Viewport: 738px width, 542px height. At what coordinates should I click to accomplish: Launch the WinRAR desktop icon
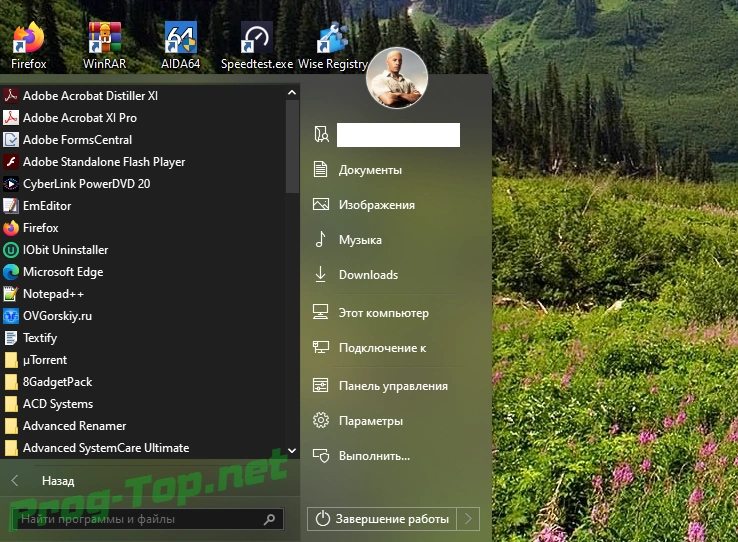click(104, 46)
